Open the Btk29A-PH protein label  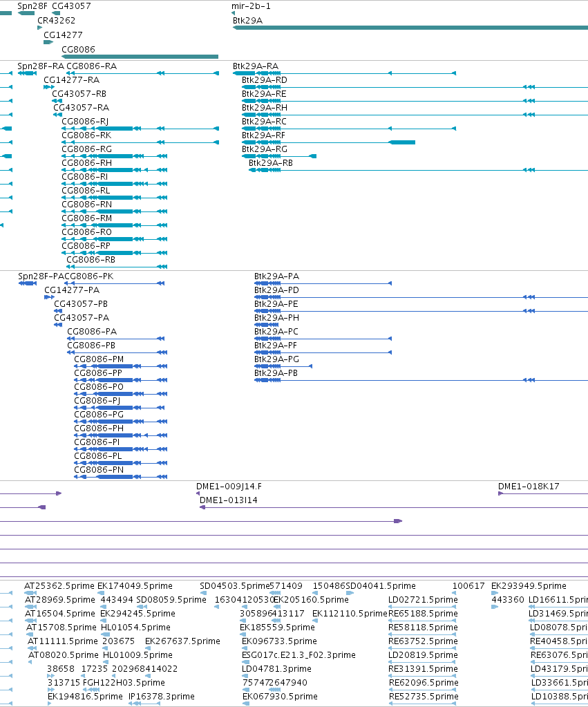coord(277,318)
